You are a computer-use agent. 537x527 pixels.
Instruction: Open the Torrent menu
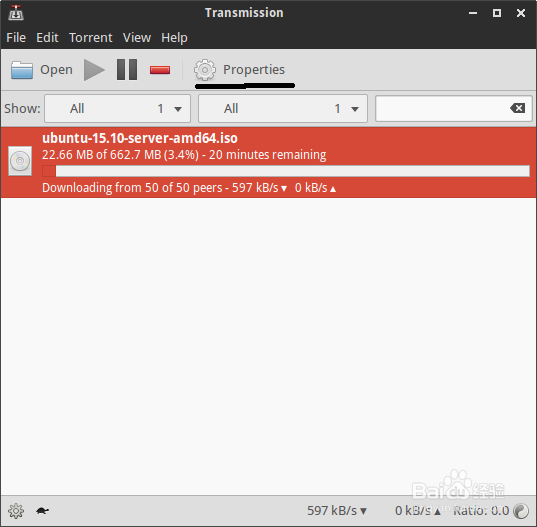(90, 37)
